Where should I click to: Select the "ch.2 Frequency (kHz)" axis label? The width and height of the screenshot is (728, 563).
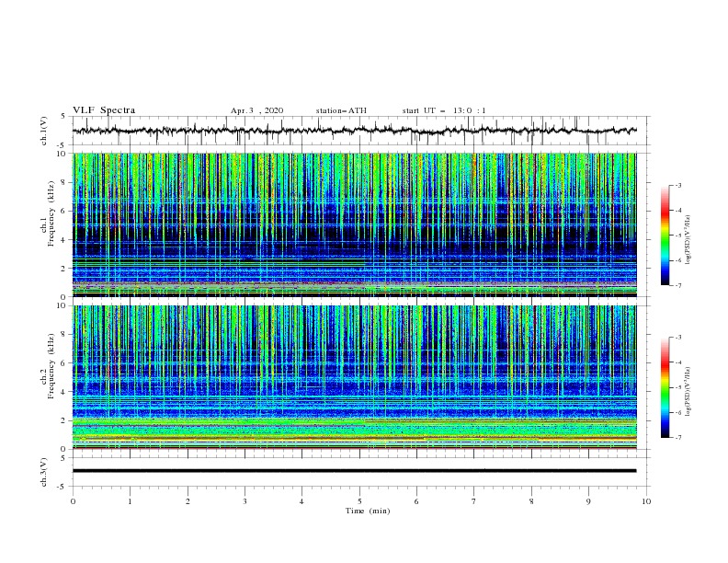48,366
